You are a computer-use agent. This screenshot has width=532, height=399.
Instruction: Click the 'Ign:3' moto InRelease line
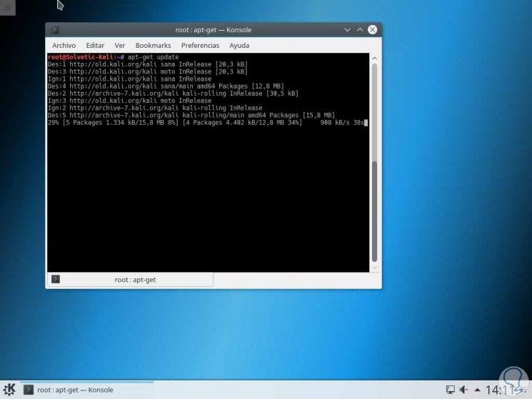[129, 101]
